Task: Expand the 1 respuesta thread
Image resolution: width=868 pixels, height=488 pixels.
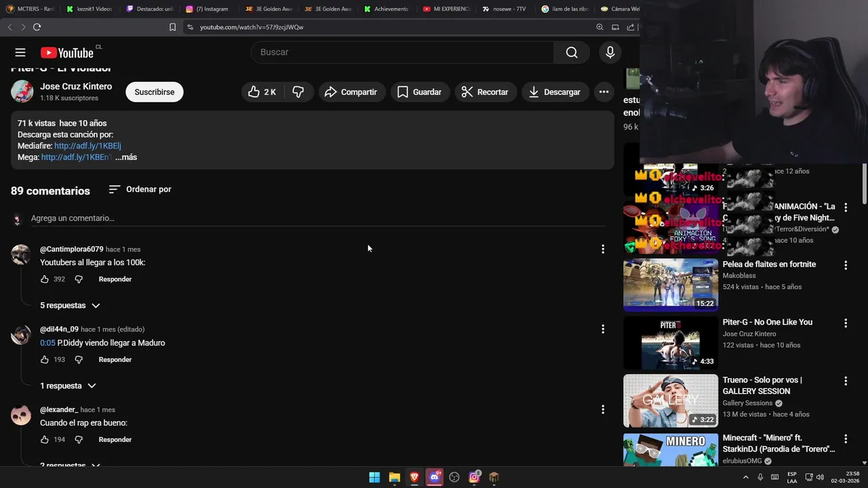Action: [x=68, y=386]
